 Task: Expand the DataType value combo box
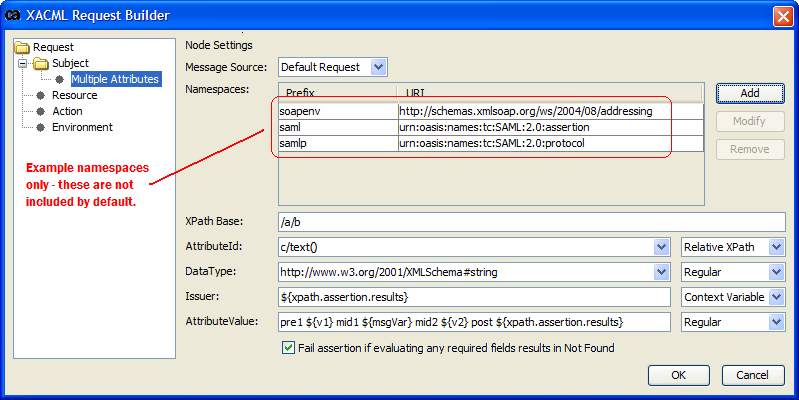coord(660,272)
